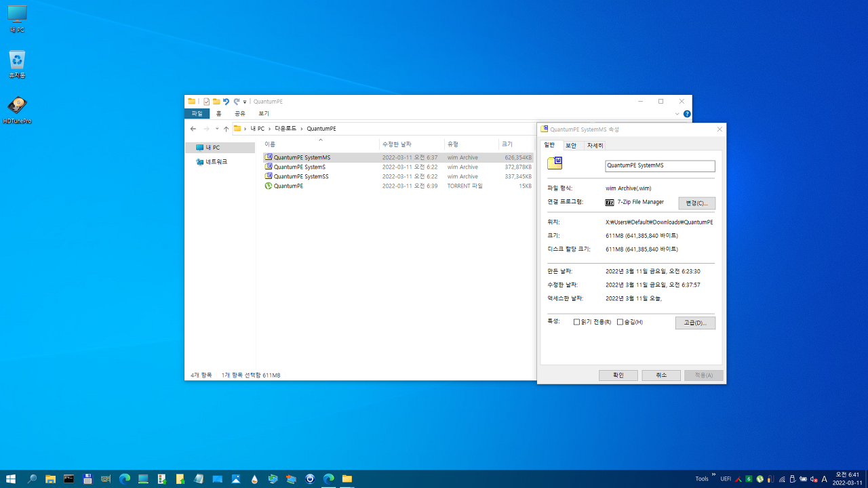The width and height of the screenshot is (868, 488).
Task: Click the Redo icon in Explorer titlebar
Action: 236,101
